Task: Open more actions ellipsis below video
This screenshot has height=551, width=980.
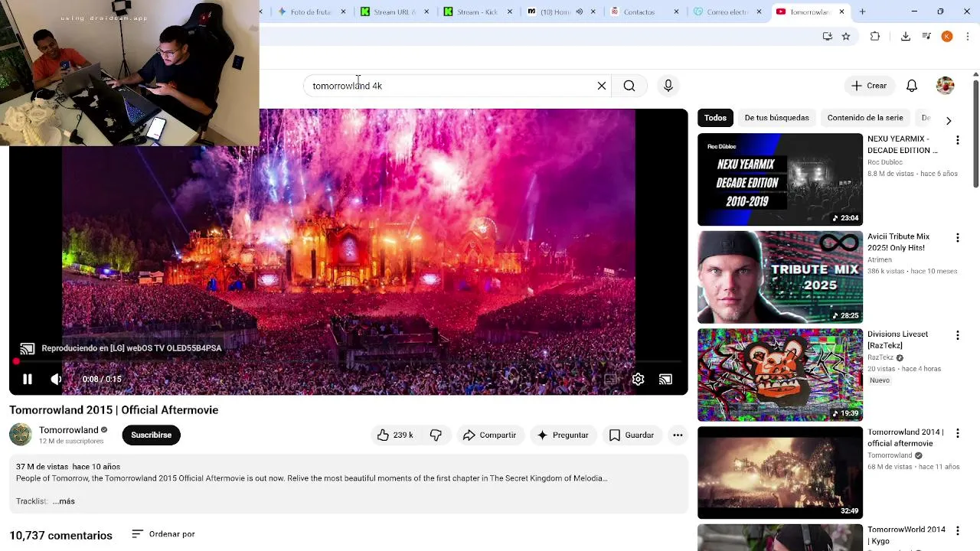Action: (x=678, y=435)
